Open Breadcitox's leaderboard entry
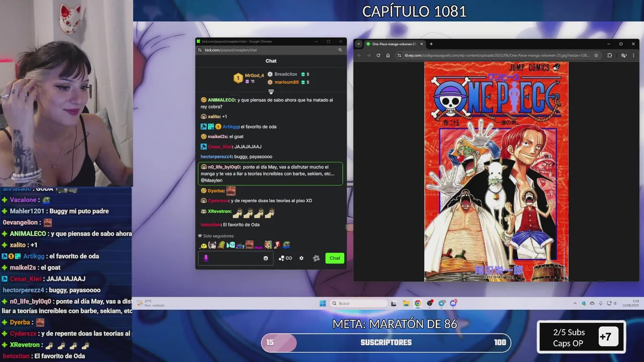The height and width of the screenshot is (362, 644). (x=289, y=74)
